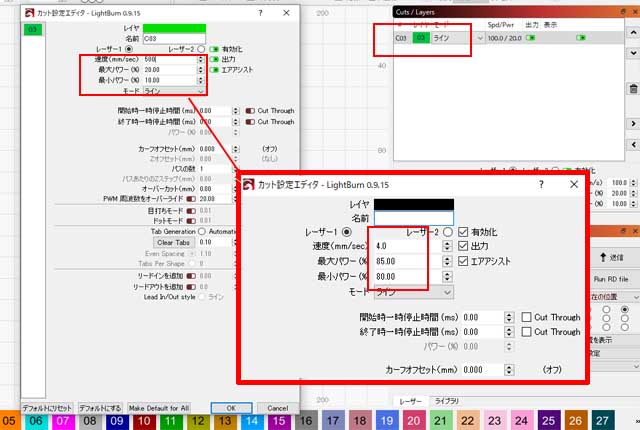Viewport: 640px width, 430px height.
Task: Click the help question mark in left cut editor dialog
Action: click(260, 13)
